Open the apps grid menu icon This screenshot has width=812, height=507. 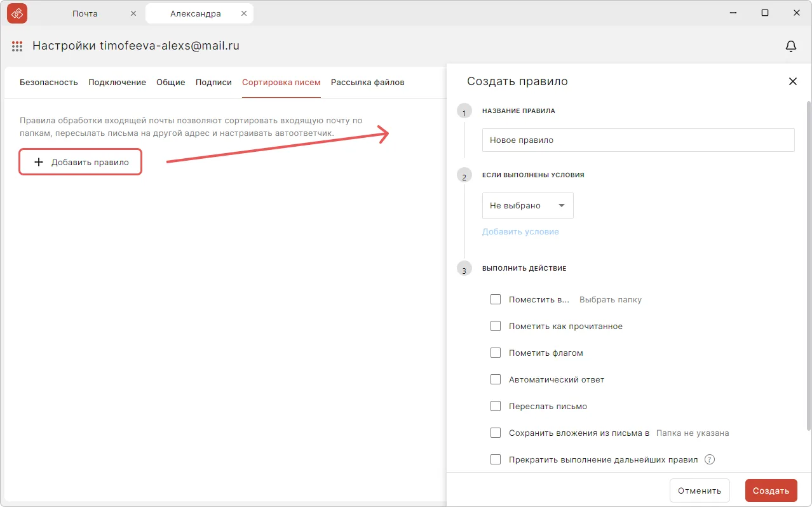click(17, 46)
